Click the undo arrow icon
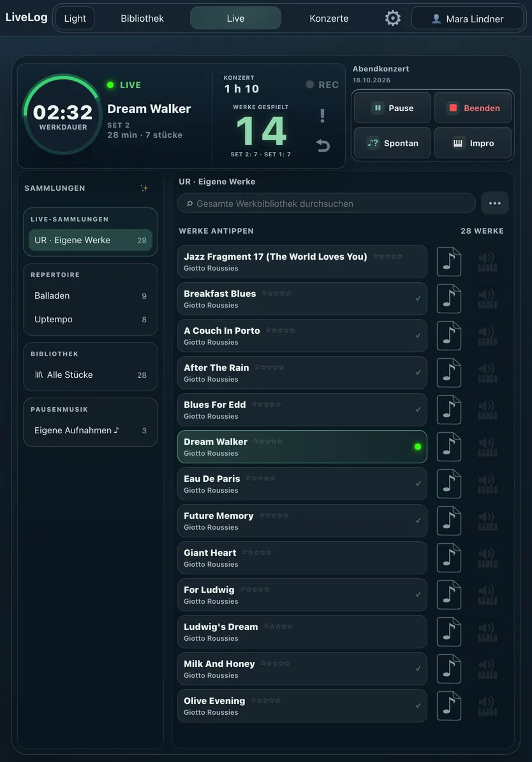532x762 pixels. 323,146
